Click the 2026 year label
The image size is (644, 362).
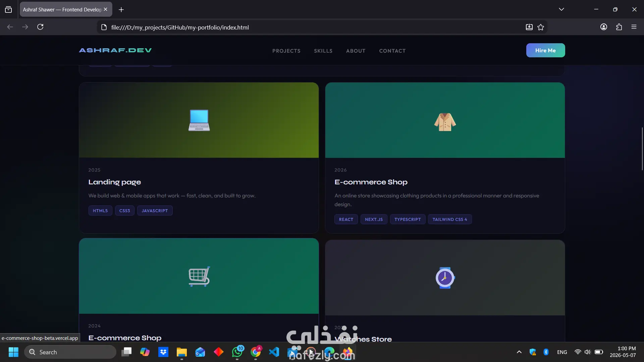tap(340, 170)
